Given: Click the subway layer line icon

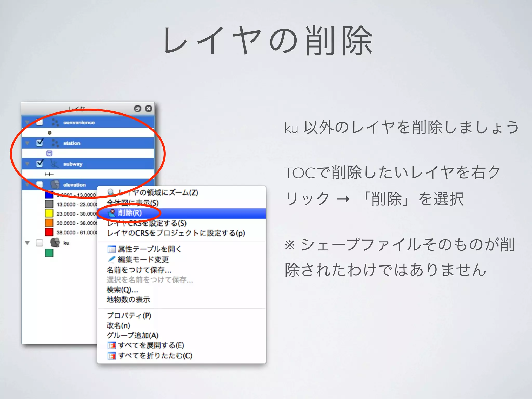Looking at the screenshot, I should pyautogui.click(x=55, y=164).
